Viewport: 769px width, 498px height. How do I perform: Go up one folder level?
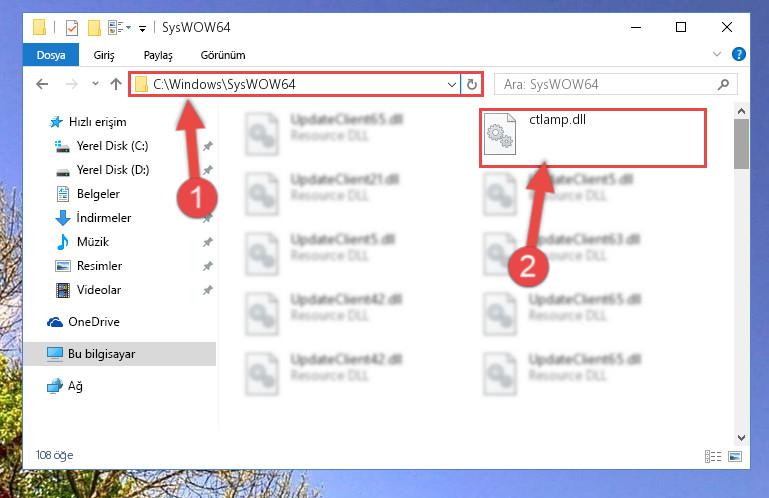click(x=116, y=84)
